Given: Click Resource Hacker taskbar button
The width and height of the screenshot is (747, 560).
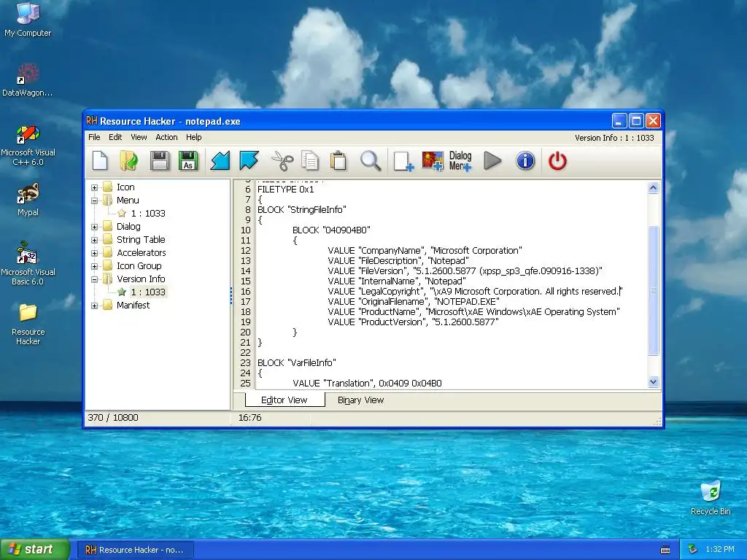Looking at the screenshot, I should [x=135, y=550].
